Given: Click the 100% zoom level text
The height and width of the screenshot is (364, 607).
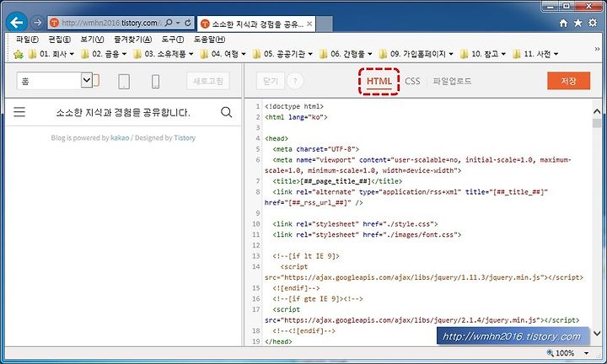Looking at the screenshot, I should tap(565, 353).
